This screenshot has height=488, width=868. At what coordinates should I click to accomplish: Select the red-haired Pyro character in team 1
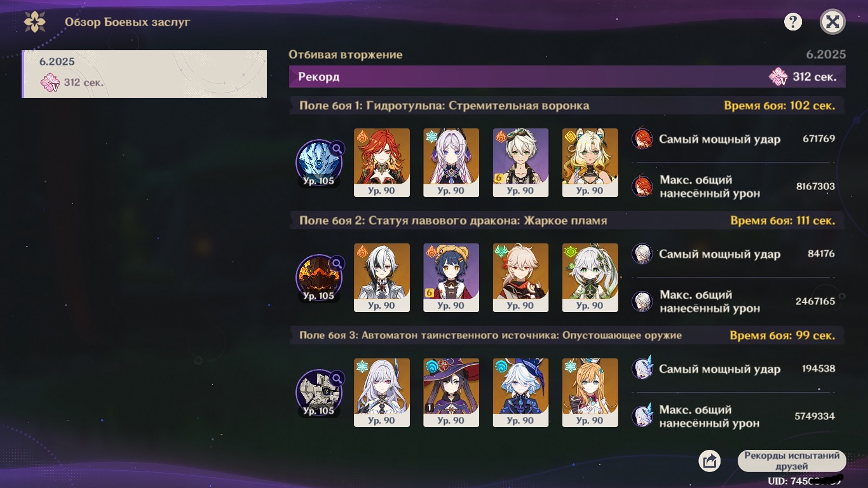coord(382,163)
